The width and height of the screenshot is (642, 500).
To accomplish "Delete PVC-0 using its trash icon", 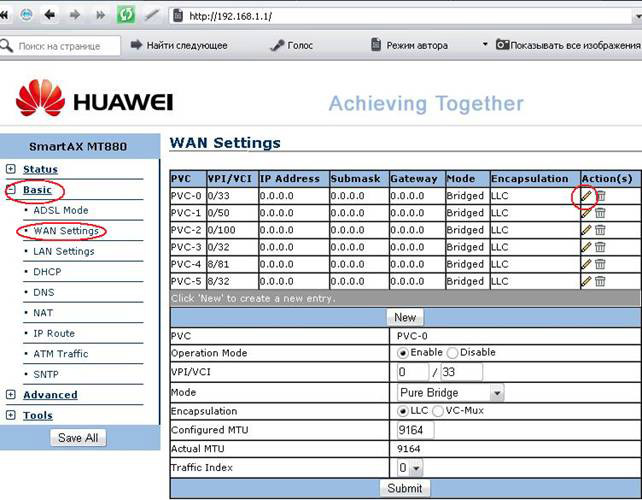I will [600, 196].
